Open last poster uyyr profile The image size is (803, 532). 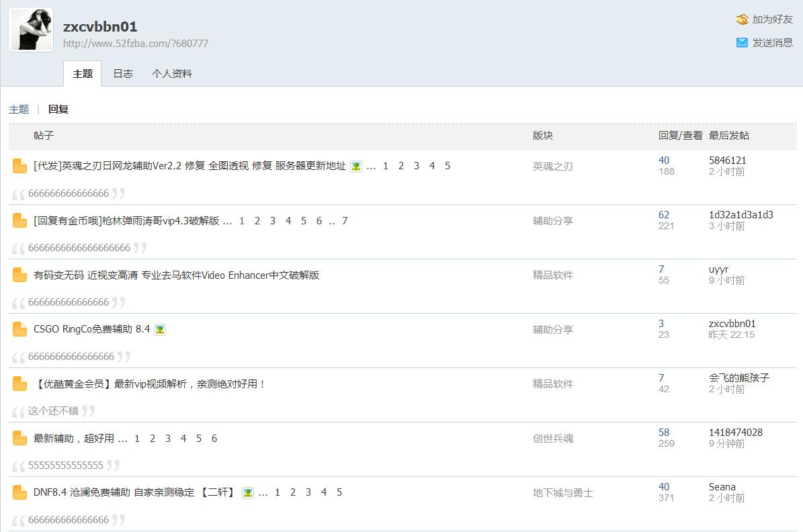pos(718,269)
